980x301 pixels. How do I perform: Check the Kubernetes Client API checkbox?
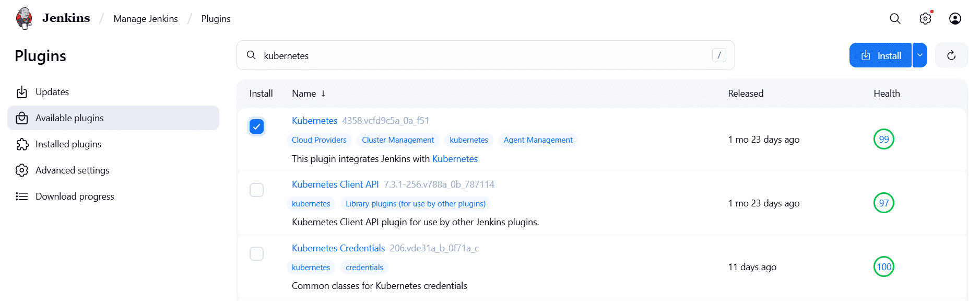[256, 190]
